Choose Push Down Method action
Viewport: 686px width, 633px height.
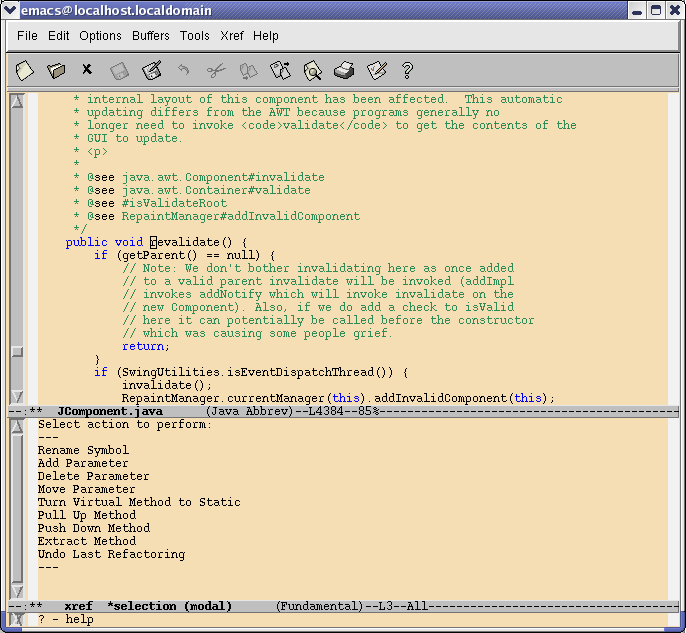pyautogui.click(x=94, y=528)
